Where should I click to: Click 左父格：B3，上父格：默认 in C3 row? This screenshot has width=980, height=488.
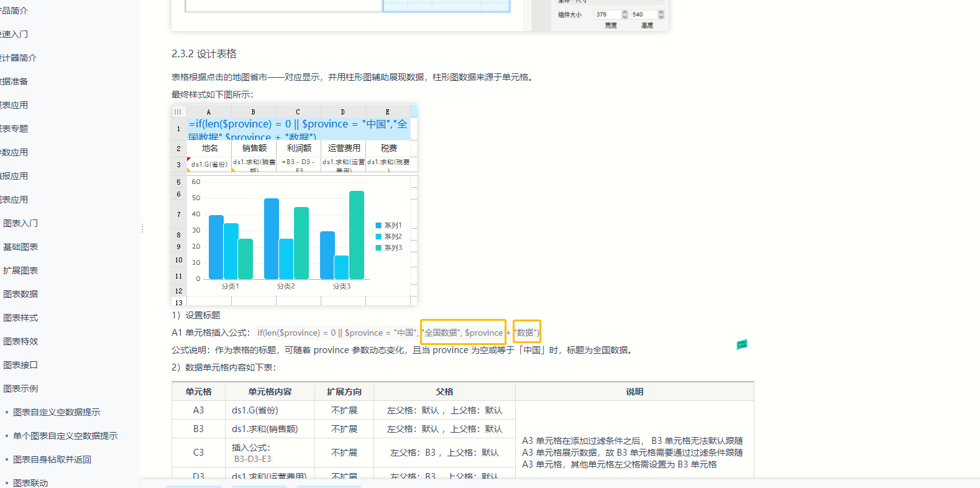pos(444,453)
